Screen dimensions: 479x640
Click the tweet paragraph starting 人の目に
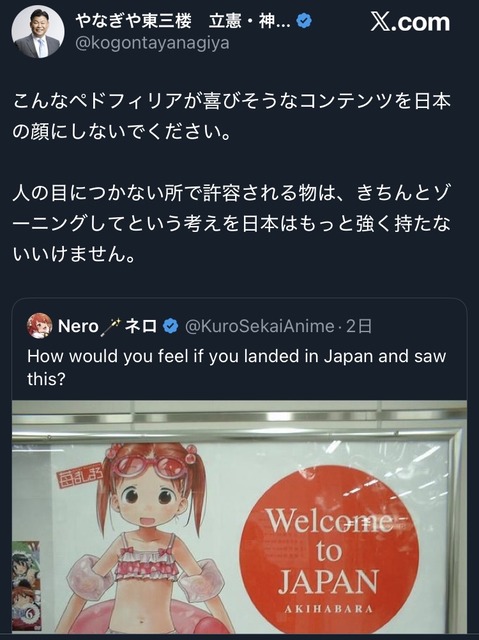click(231, 224)
